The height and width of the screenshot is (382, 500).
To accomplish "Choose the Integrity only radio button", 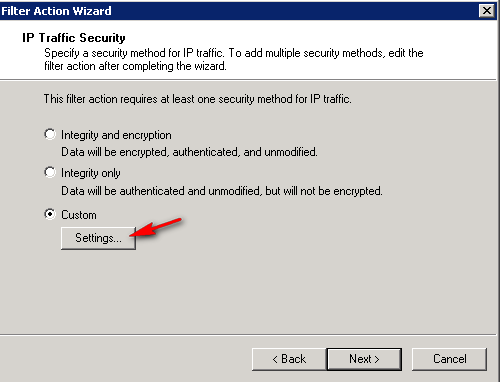I will 50,172.
